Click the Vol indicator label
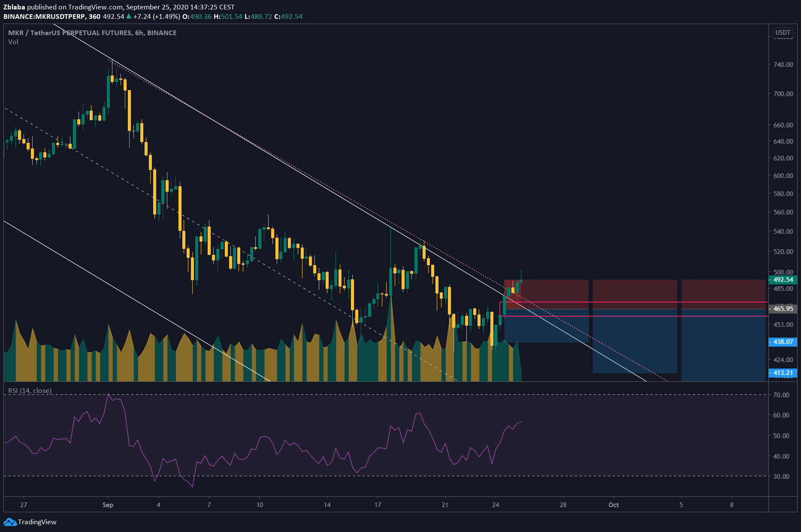801x532 pixels. 13,42
